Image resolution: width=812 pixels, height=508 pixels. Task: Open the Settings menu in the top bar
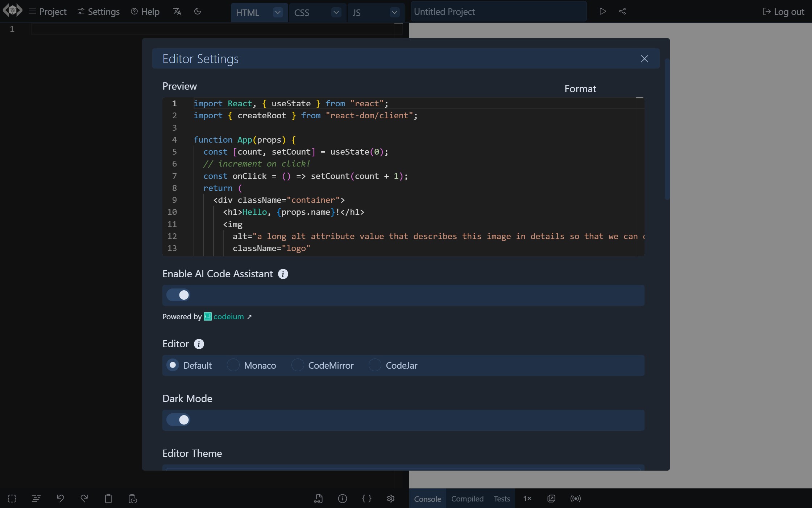tap(98, 11)
